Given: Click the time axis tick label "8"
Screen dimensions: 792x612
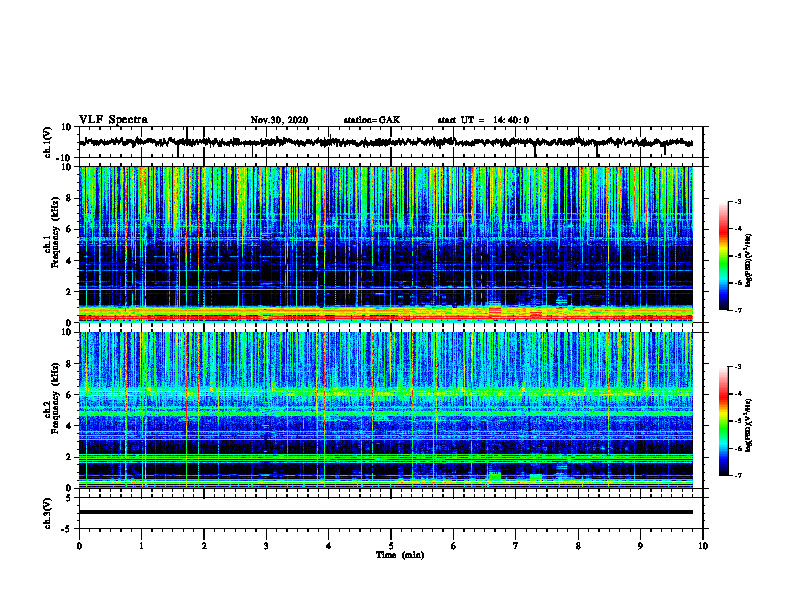Looking at the screenshot, I should point(578,546).
